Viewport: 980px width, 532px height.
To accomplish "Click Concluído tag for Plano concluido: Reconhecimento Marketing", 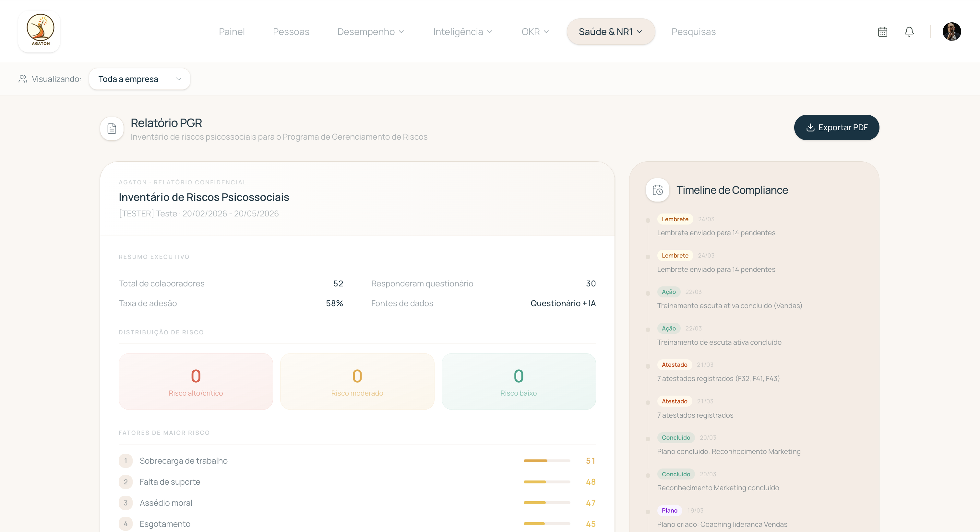I will (x=675, y=437).
